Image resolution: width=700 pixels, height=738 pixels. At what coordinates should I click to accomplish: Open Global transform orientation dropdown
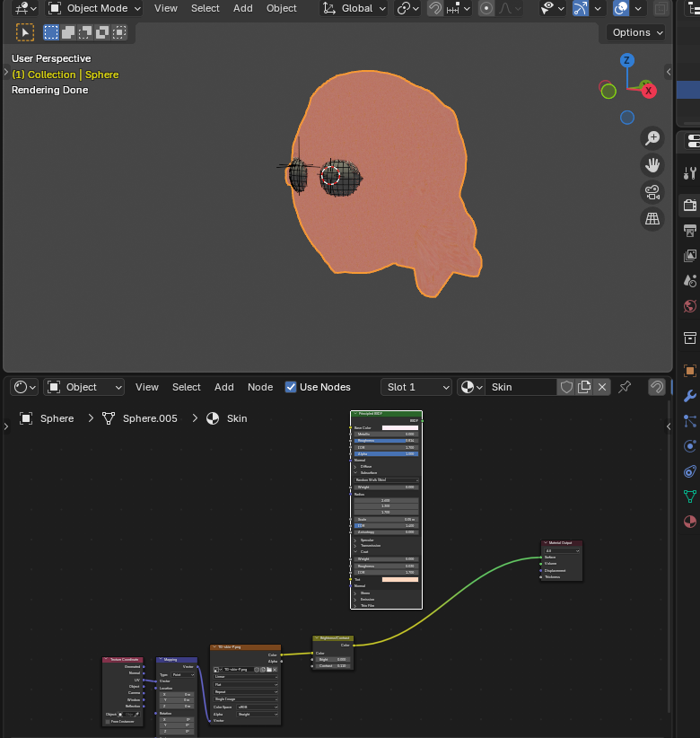coord(354,8)
